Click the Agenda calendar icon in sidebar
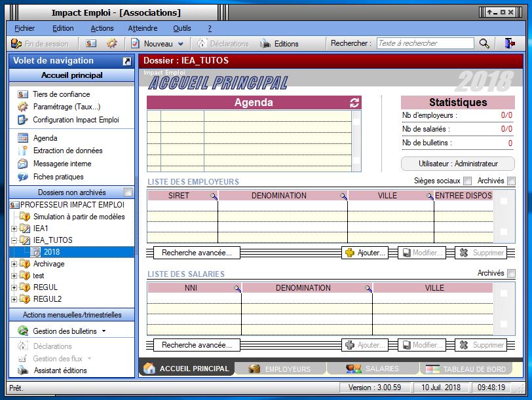This screenshot has height=400, width=532. click(x=23, y=138)
